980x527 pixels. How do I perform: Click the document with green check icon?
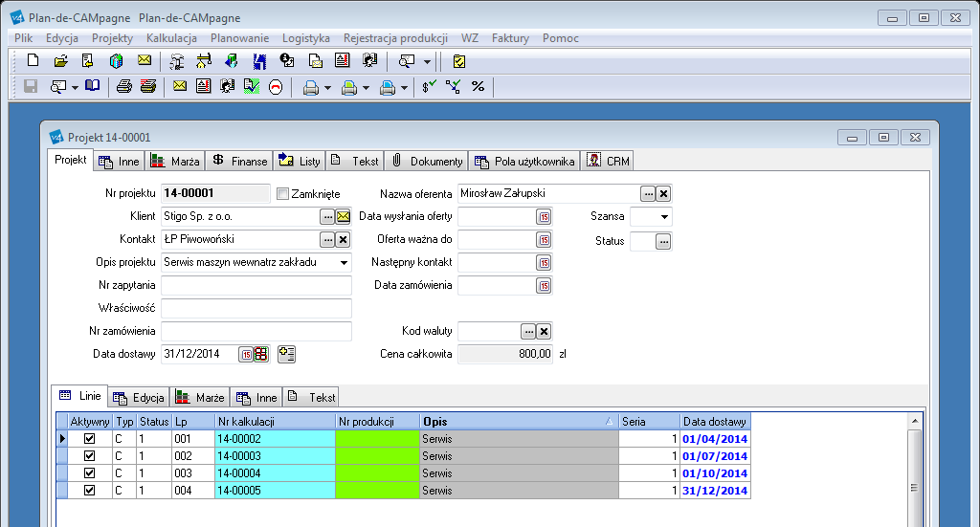(252, 86)
